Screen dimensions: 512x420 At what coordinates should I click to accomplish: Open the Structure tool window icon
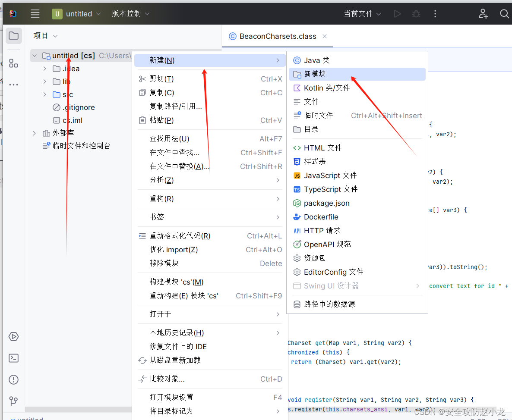(13, 63)
